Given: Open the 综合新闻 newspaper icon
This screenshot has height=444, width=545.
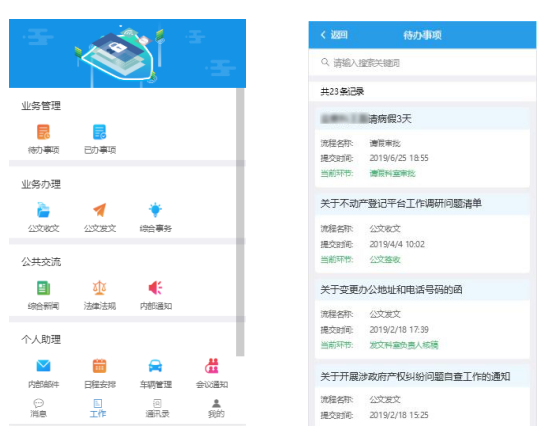Looking at the screenshot, I should point(43,288).
